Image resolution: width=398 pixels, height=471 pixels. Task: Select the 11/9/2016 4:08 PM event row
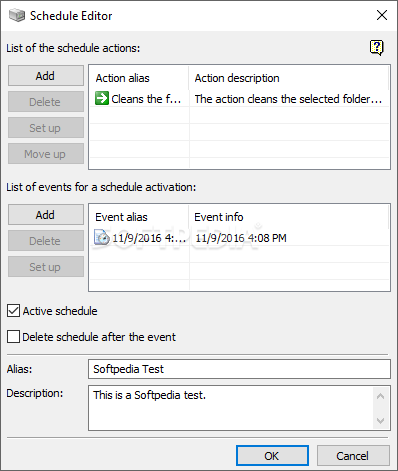tap(239, 238)
